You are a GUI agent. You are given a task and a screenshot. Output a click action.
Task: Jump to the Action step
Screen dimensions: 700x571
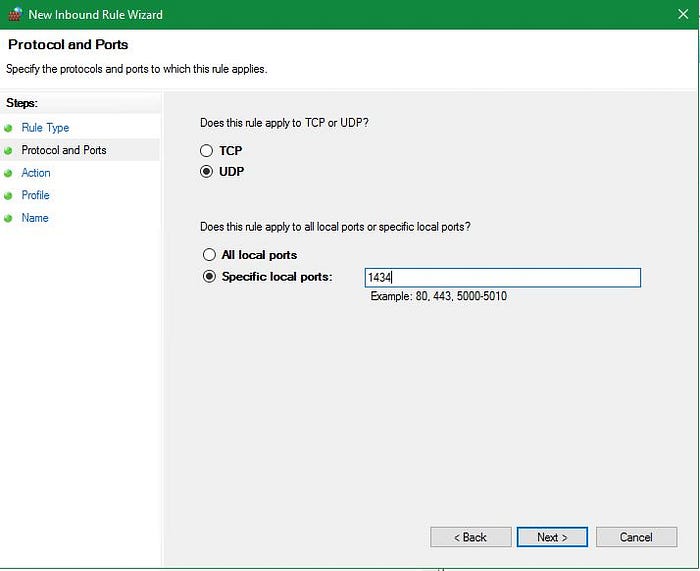point(36,173)
